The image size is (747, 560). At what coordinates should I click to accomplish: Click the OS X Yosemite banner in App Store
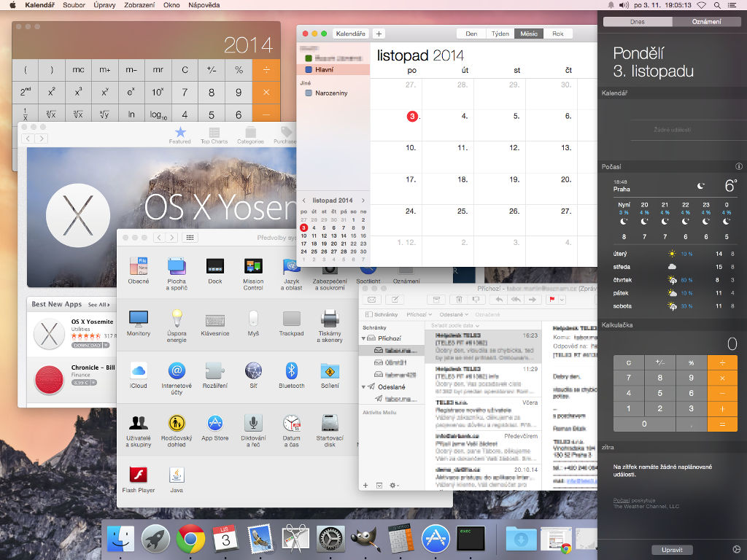[x=161, y=217]
